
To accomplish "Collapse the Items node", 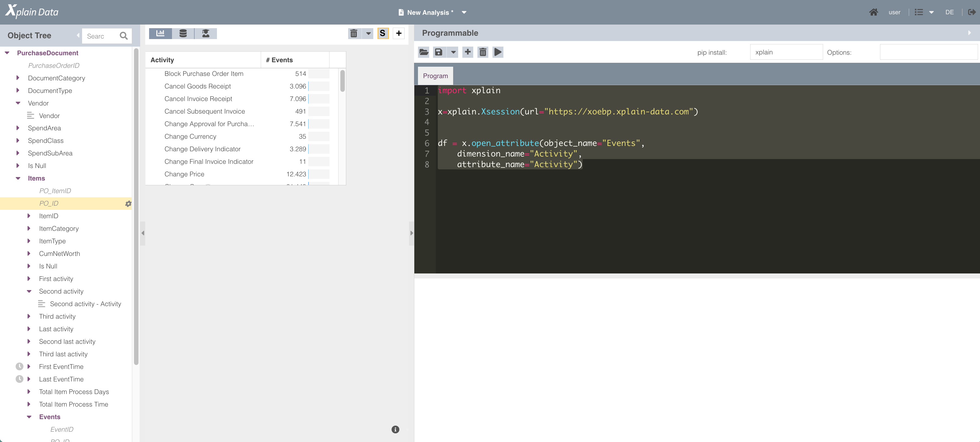I will tap(18, 178).
